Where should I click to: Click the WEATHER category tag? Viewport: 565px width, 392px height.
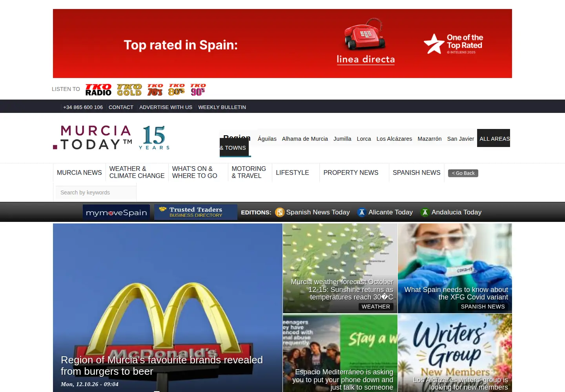[376, 307]
